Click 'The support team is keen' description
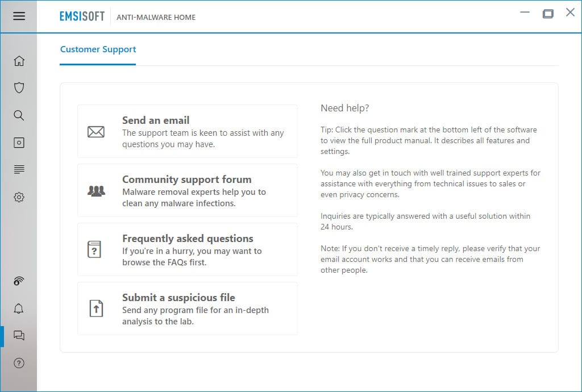 203,138
